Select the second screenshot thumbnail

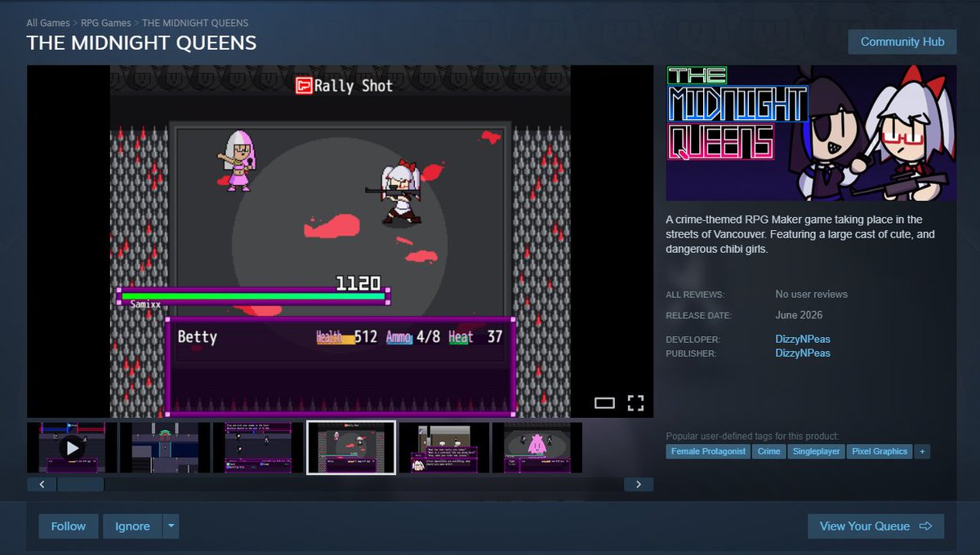point(165,447)
